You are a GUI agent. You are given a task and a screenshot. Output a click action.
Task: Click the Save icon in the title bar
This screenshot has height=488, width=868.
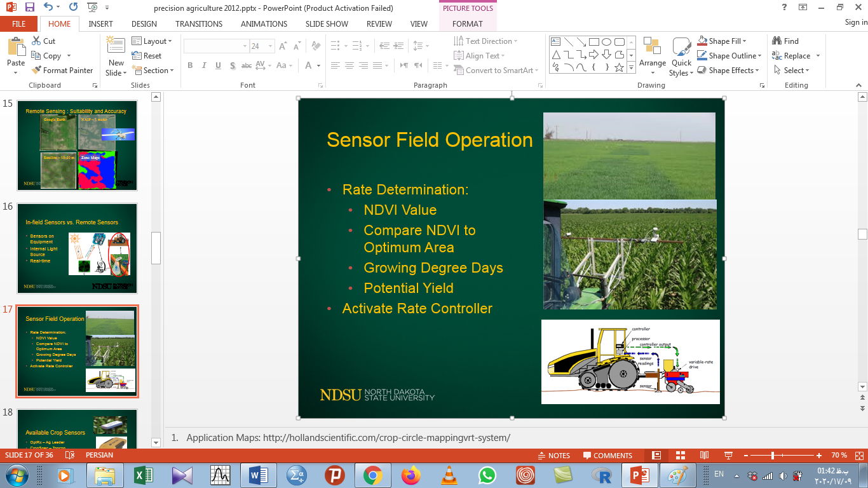pos(30,8)
